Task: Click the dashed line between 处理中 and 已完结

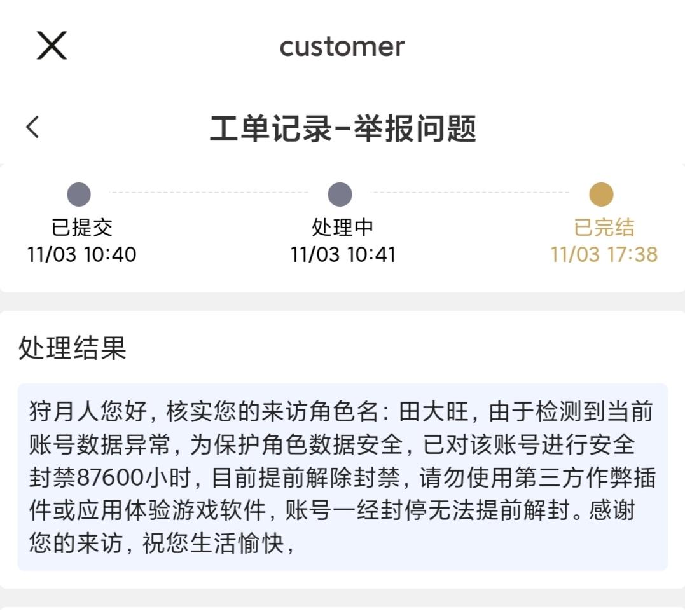Action: pyautogui.click(x=469, y=192)
